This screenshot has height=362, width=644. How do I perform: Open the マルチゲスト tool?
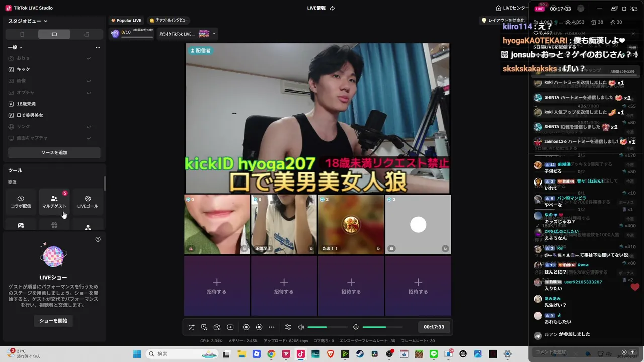[x=54, y=202]
